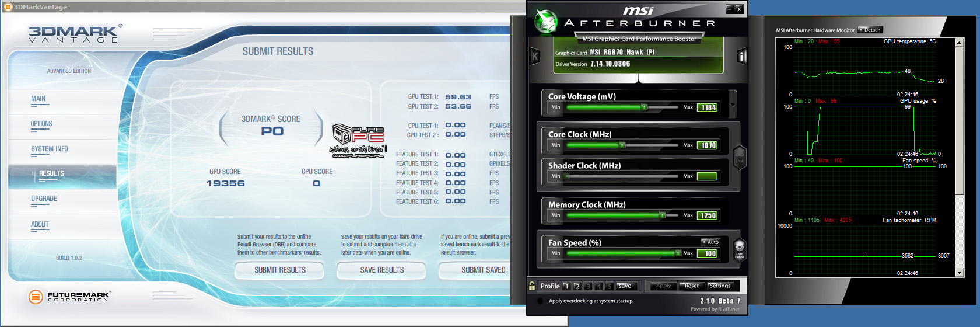Click the Shader Clock slider handle
Viewport: 980px width, 327px height.
tap(566, 176)
